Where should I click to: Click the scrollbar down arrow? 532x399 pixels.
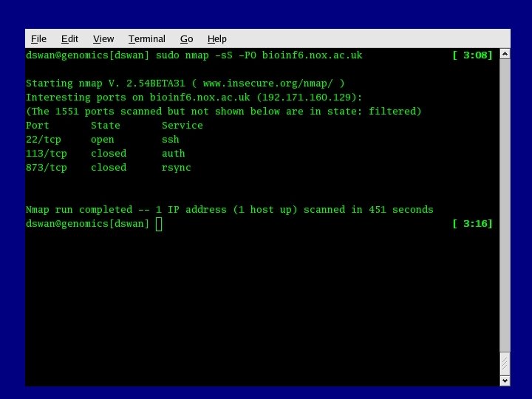[505, 381]
